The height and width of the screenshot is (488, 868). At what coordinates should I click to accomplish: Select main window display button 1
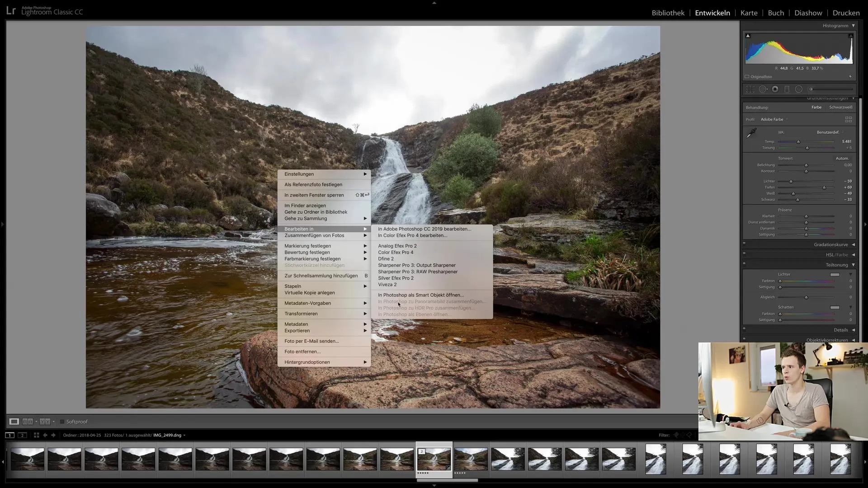[x=9, y=435]
